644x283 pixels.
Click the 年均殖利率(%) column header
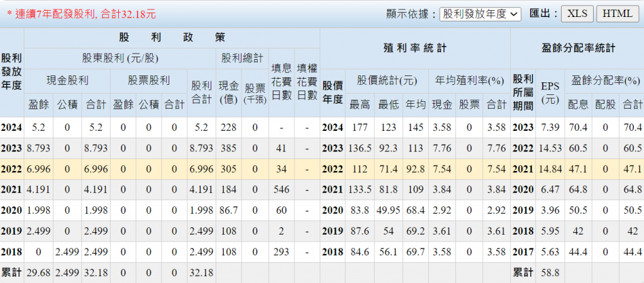point(470,80)
